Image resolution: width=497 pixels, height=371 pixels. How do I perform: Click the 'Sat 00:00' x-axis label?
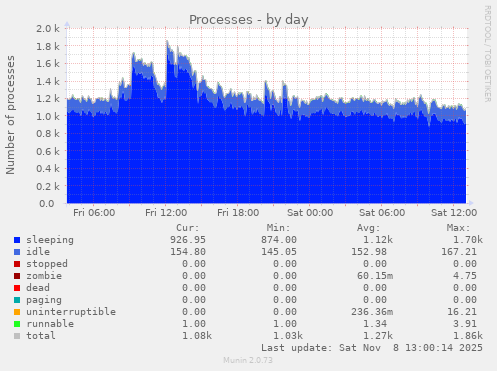pyautogui.click(x=310, y=213)
